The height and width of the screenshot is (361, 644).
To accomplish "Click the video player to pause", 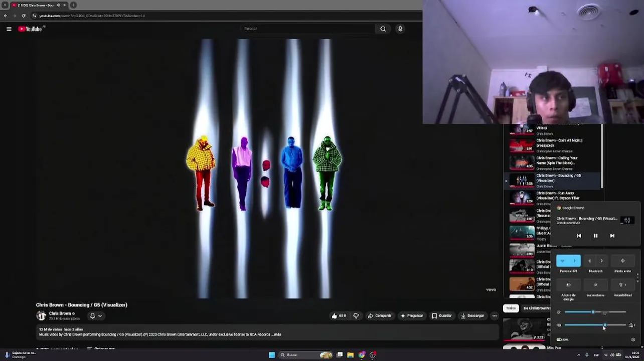I will tap(266, 168).
